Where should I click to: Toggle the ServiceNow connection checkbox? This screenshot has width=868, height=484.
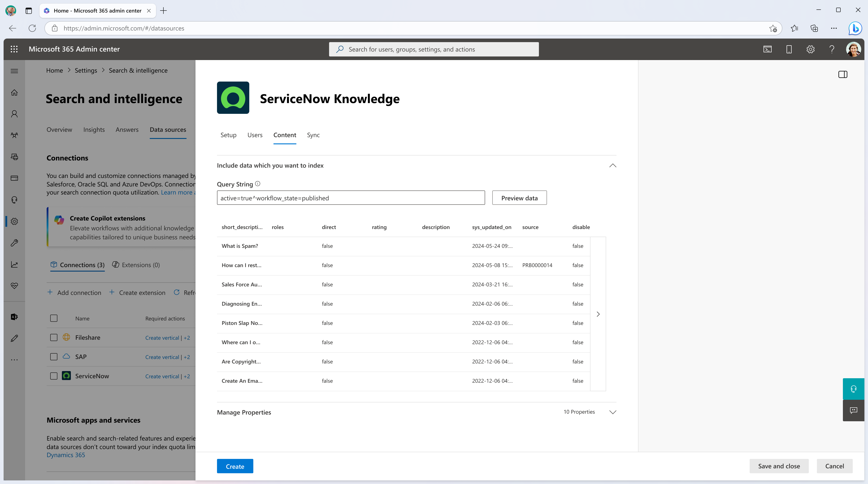point(54,376)
